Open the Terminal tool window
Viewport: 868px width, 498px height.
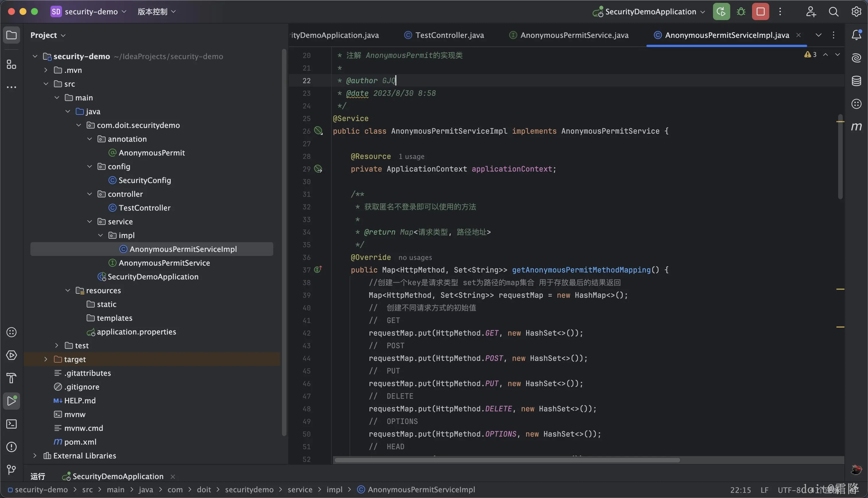(11, 424)
